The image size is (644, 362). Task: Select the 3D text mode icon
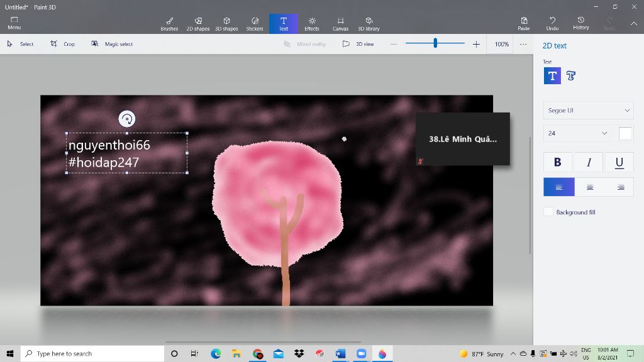(571, 76)
